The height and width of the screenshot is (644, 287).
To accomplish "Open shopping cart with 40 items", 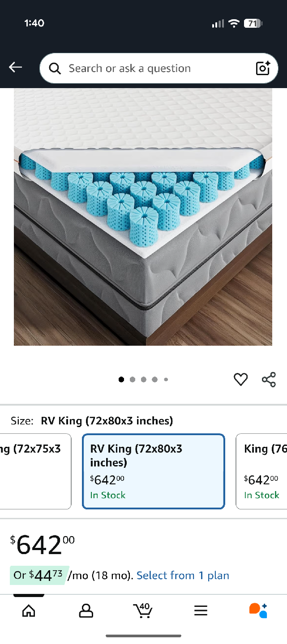I will pyautogui.click(x=143, y=610).
